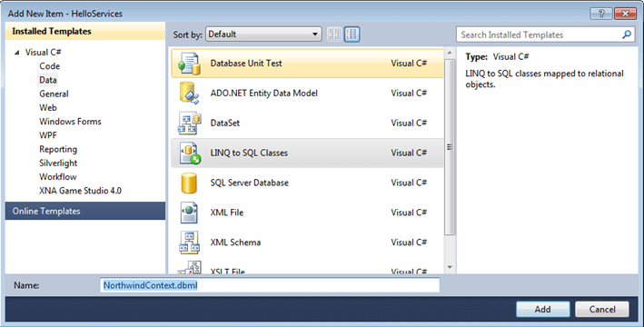The height and width of the screenshot is (327, 644).
Task: Select the Code category
Action: pyautogui.click(x=49, y=66)
